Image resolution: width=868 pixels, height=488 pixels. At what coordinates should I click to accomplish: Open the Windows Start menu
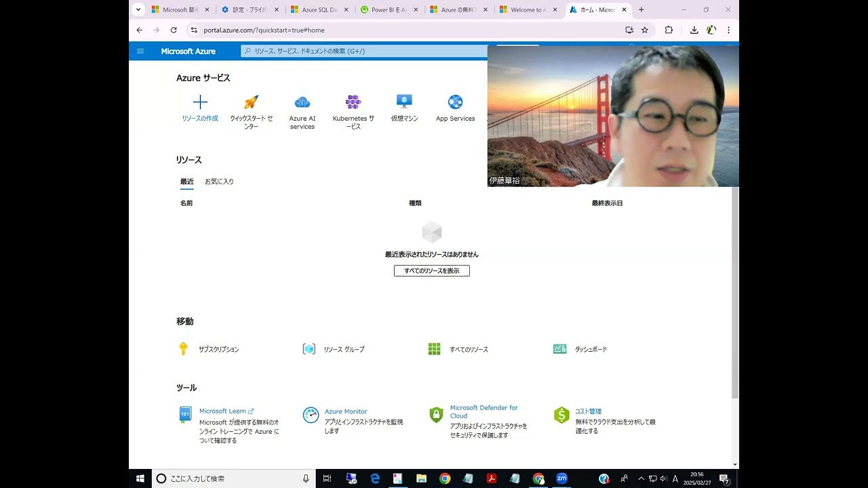(140, 479)
